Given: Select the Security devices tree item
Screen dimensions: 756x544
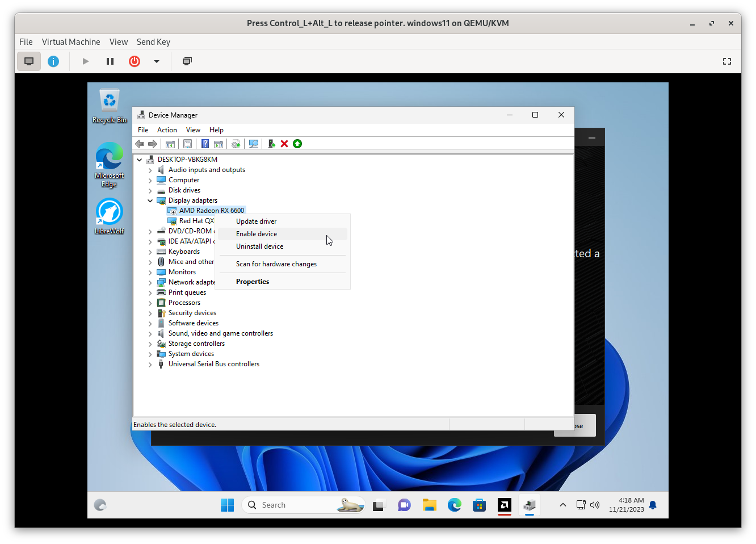Looking at the screenshot, I should 192,313.
